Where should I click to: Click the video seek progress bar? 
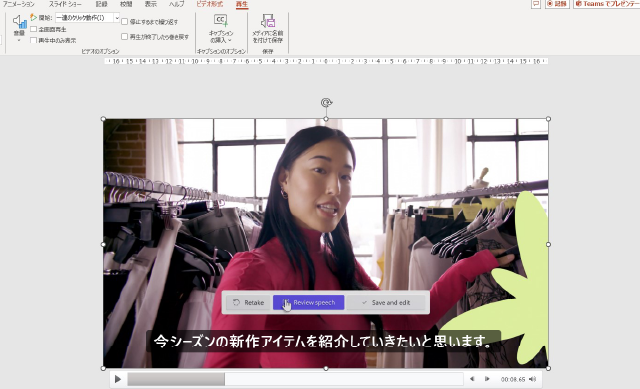(295, 379)
